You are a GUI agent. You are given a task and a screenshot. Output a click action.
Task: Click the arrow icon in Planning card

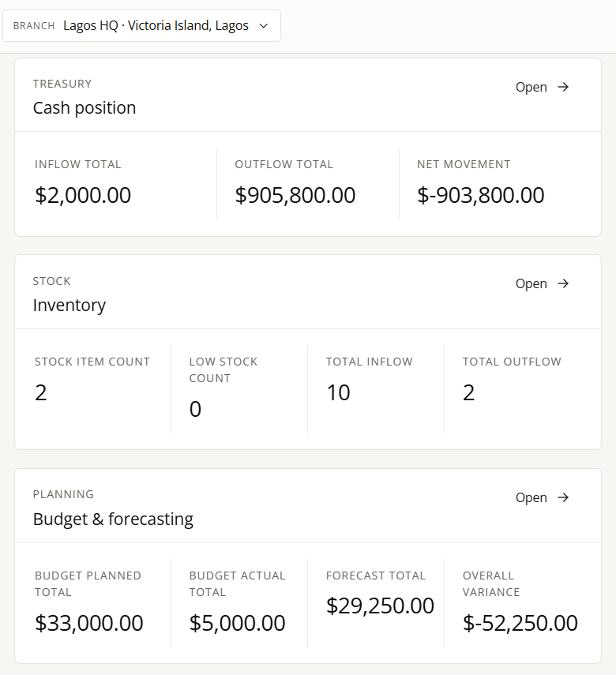[563, 497]
